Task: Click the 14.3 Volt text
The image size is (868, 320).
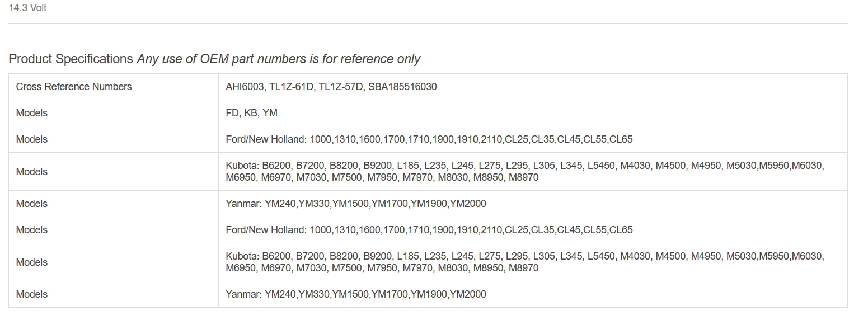Action: point(27,8)
